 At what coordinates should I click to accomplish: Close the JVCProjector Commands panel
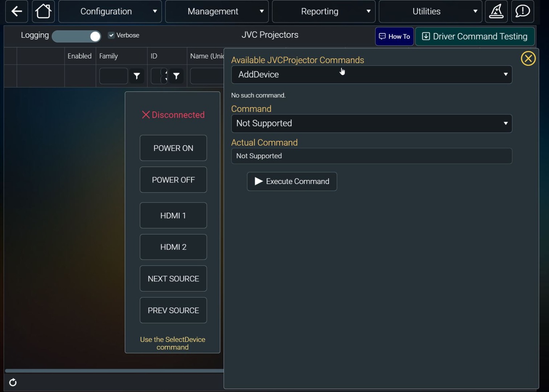(528, 58)
